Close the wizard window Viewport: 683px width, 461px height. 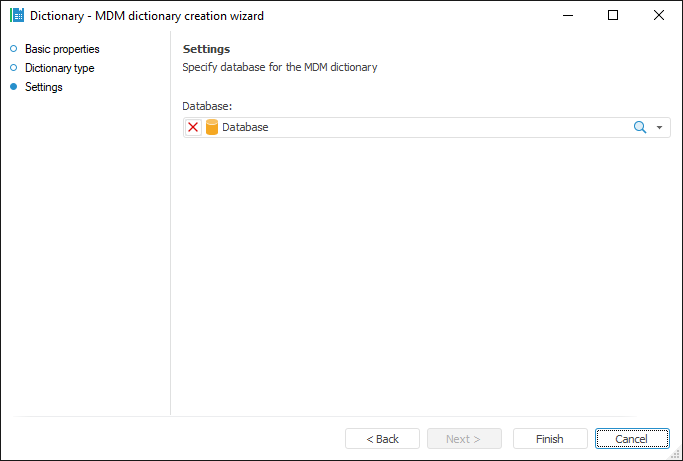click(x=659, y=16)
